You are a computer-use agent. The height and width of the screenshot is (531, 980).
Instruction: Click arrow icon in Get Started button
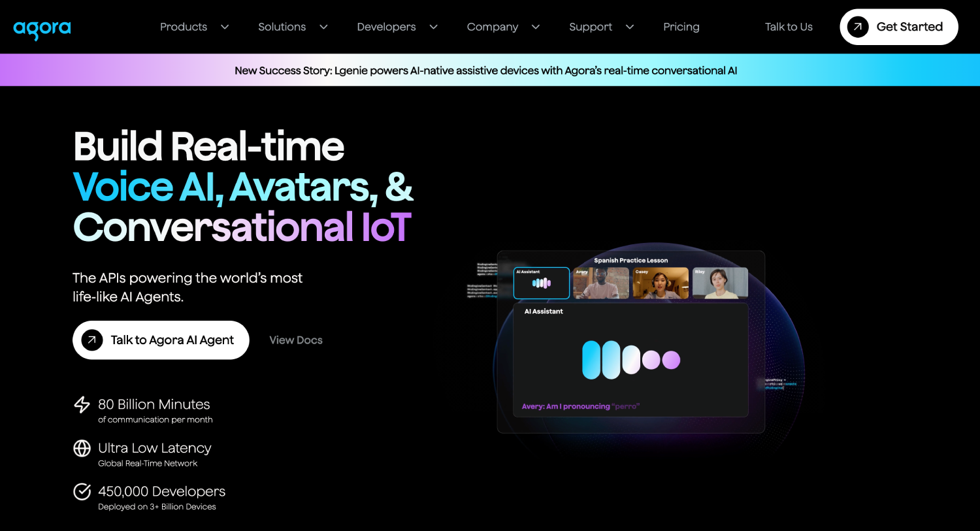coord(858,27)
